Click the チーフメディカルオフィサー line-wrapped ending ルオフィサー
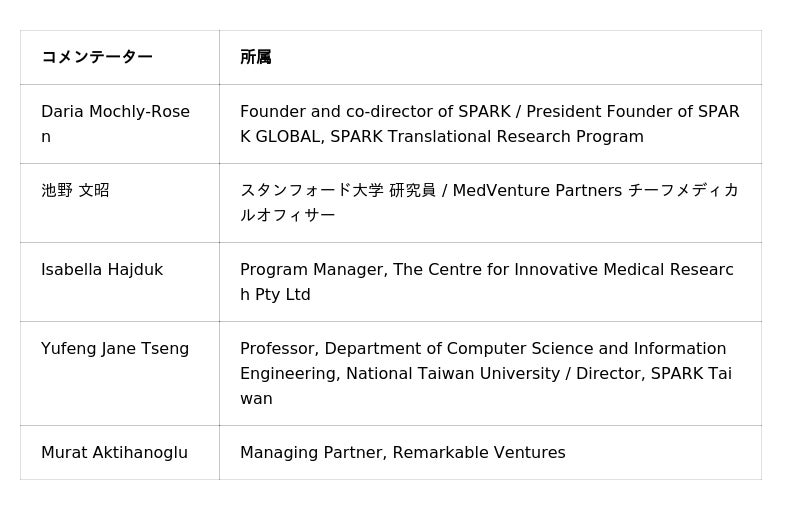This screenshot has width=800, height=510. [x=288, y=215]
